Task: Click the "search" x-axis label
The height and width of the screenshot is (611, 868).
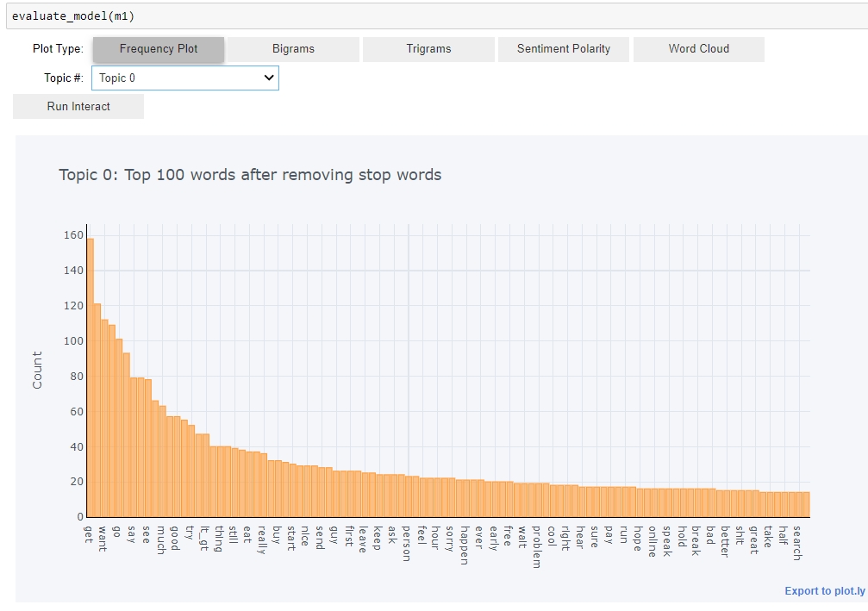Action: 796,543
